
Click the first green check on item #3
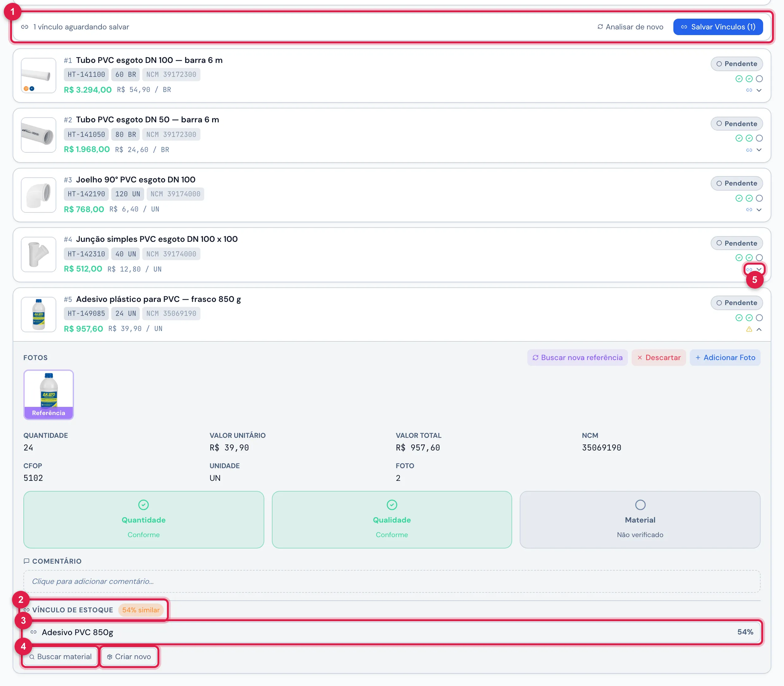click(x=739, y=198)
